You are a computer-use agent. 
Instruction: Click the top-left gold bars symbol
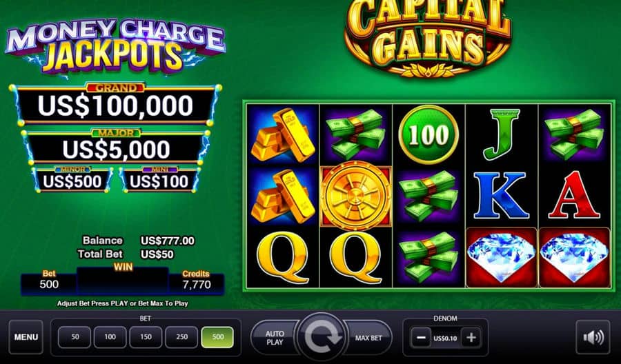[283, 134]
